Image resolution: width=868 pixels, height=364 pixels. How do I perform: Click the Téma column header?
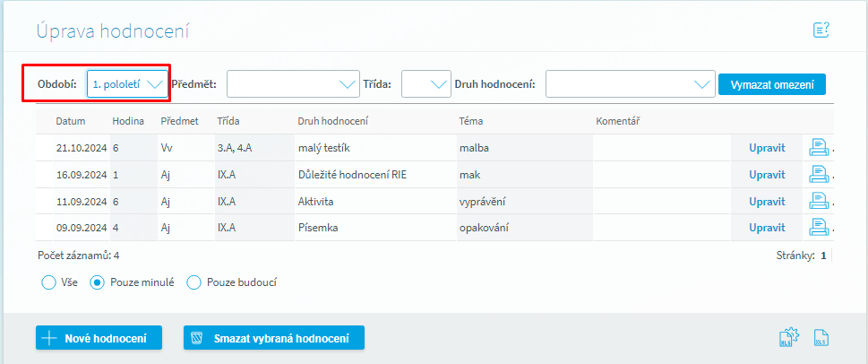[471, 121]
